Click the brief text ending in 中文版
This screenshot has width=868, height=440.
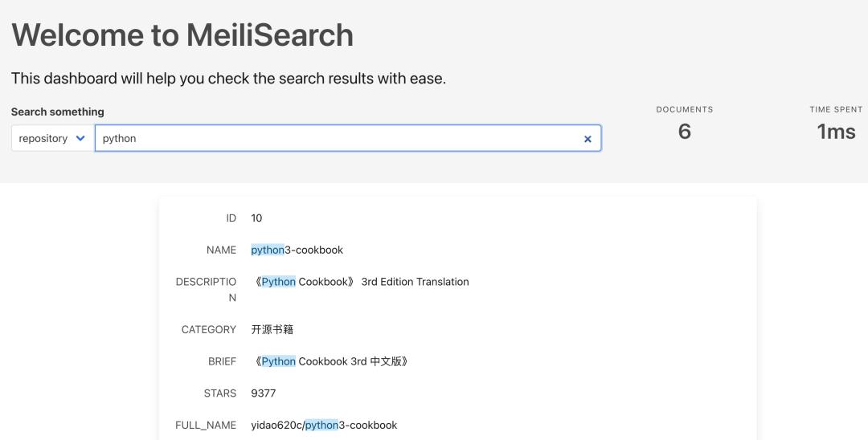(x=331, y=361)
